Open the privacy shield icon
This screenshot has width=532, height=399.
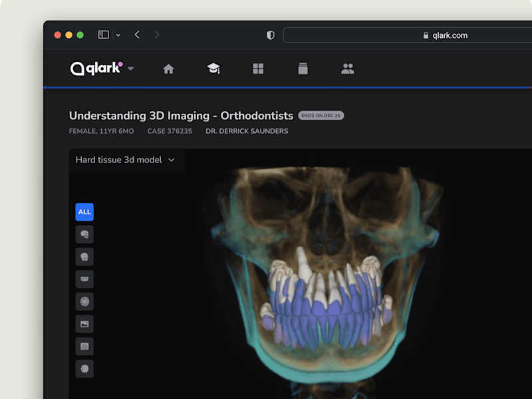pos(271,35)
